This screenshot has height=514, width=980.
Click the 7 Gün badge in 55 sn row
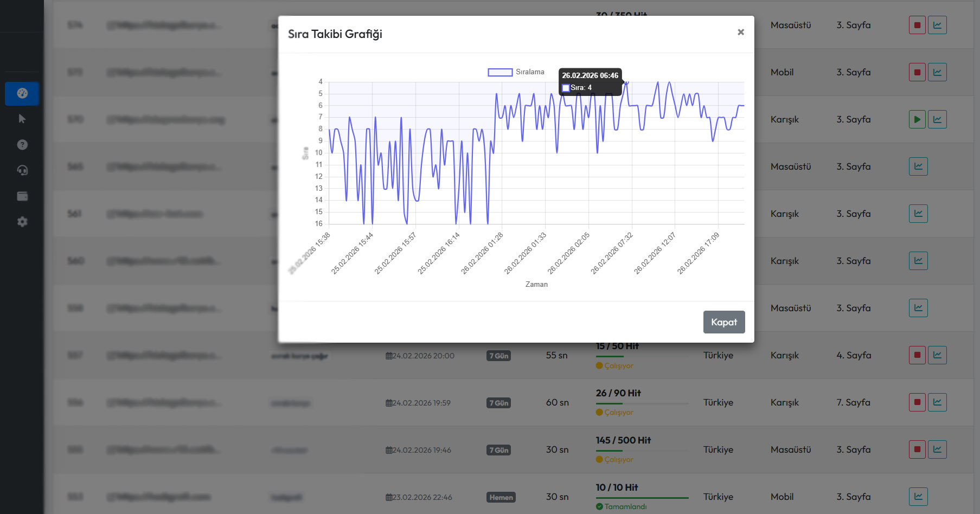coord(498,356)
